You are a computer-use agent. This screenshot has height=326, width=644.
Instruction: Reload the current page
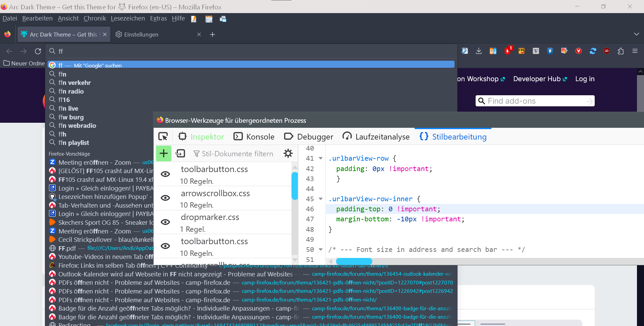point(38,51)
